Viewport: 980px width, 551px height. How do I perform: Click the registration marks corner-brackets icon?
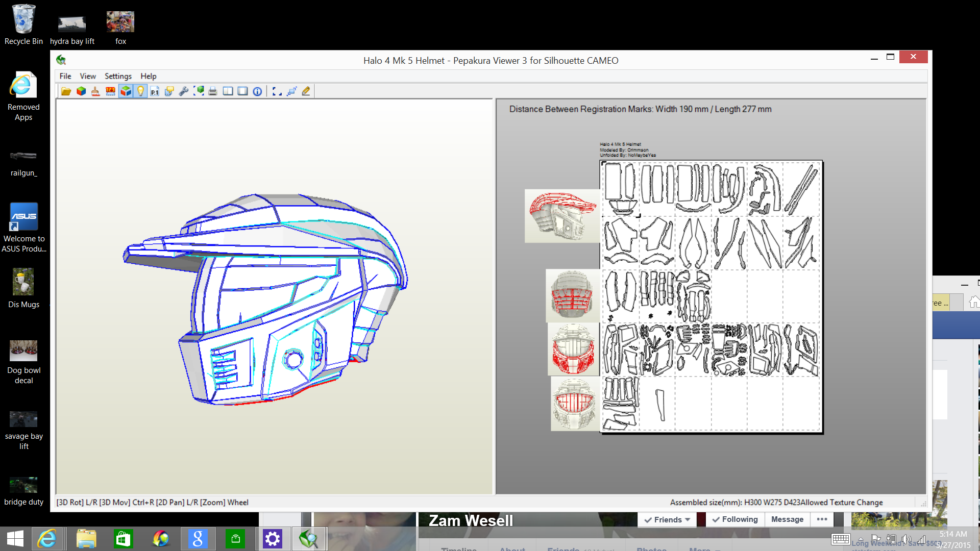pos(277,91)
